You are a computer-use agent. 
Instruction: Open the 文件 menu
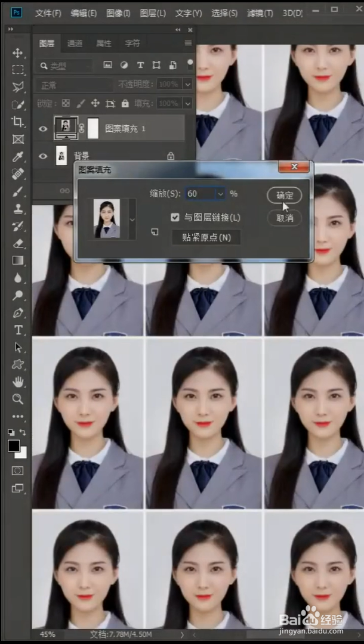tap(48, 13)
